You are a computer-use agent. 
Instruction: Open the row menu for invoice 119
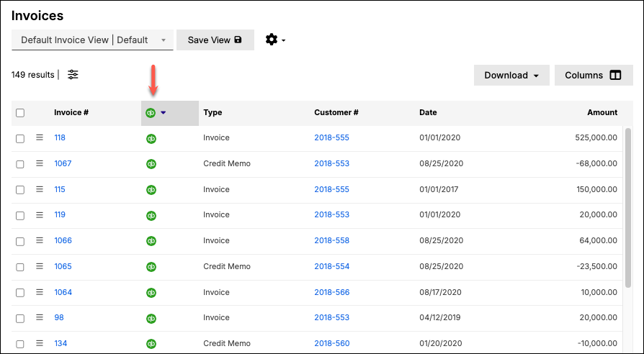tap(40, 214)
